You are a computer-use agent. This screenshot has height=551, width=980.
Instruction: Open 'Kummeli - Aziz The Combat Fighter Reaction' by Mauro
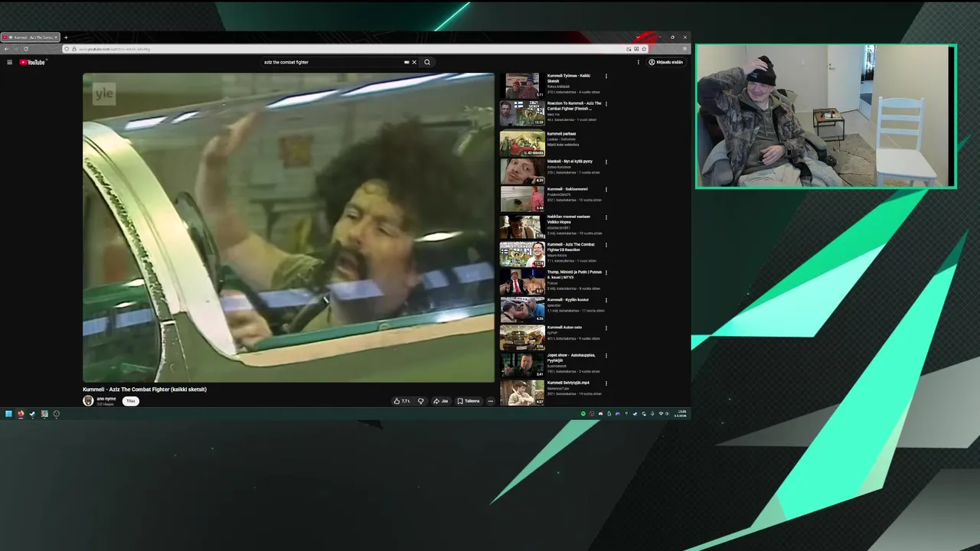coord(570,246)
